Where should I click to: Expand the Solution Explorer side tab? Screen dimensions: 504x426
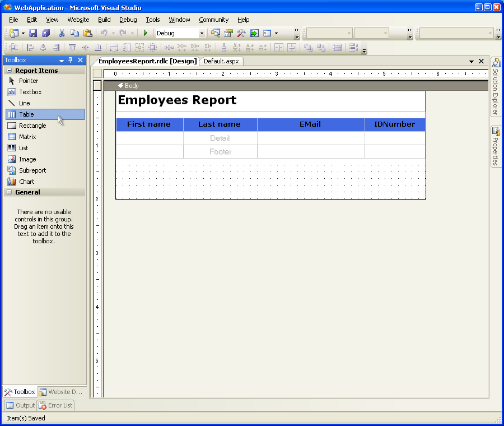point(496,87)
